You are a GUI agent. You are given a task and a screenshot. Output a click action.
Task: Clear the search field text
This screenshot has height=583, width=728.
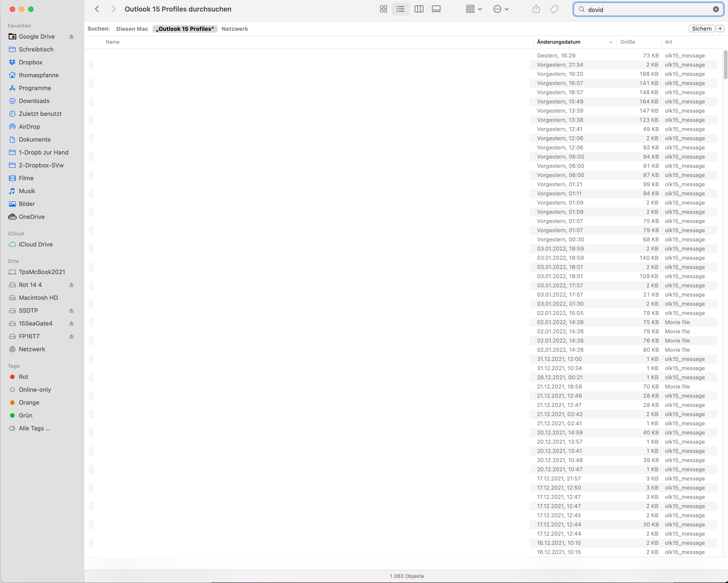pos(716,9)
